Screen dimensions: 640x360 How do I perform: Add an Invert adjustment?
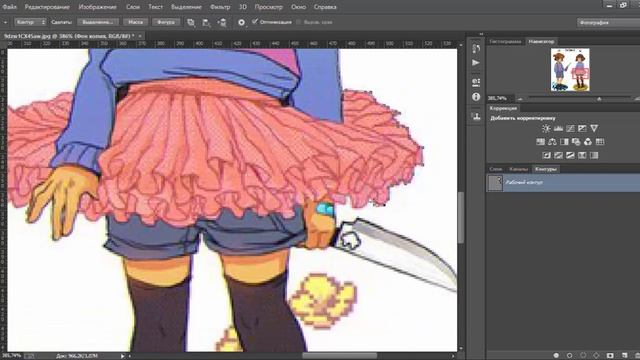[546, 156]
